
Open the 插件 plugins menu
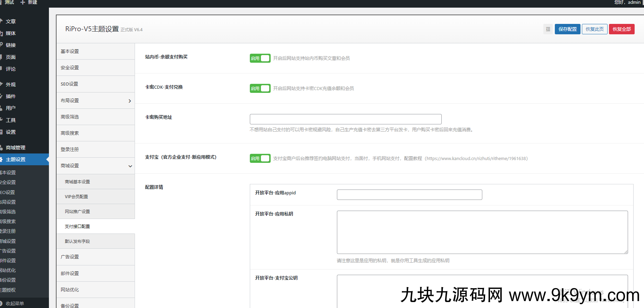[10, 96]
